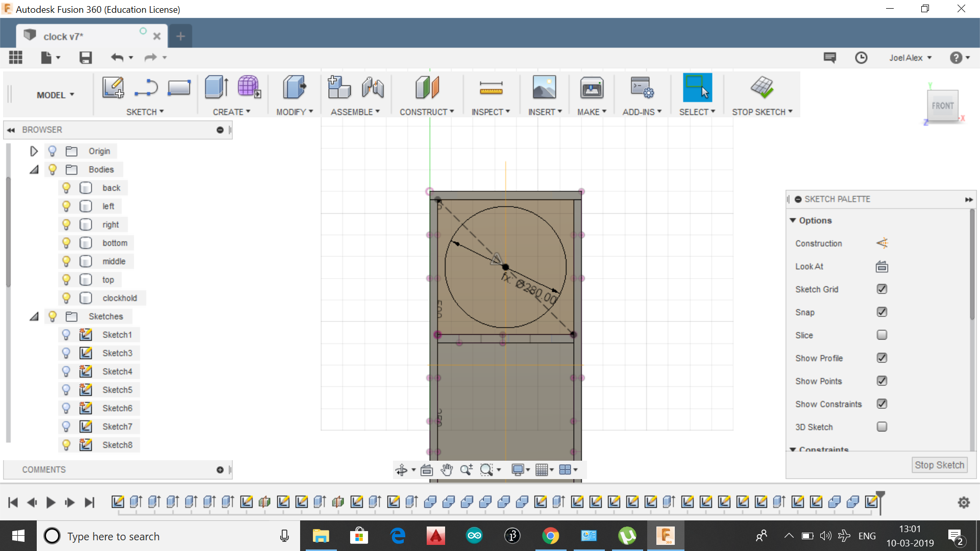Hide the clockhold body via lightbulb
Viewport: 980px width, 551px height.
pos(66,298)
